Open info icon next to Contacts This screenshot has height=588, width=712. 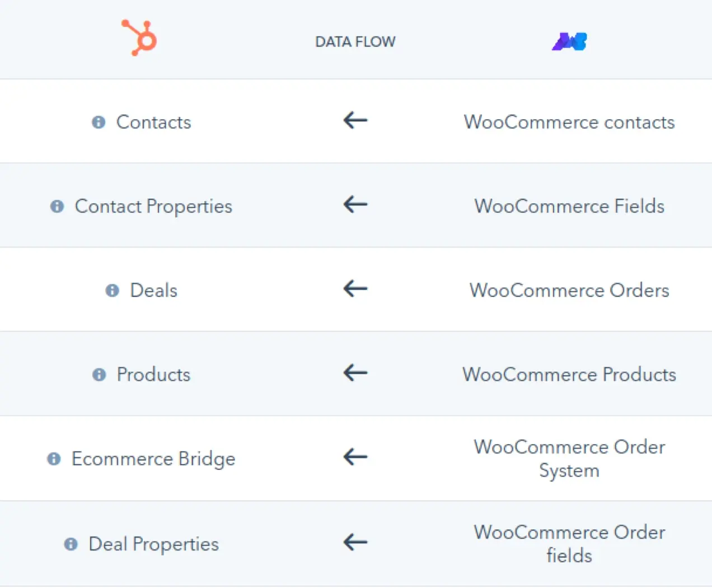pos(99,122)
